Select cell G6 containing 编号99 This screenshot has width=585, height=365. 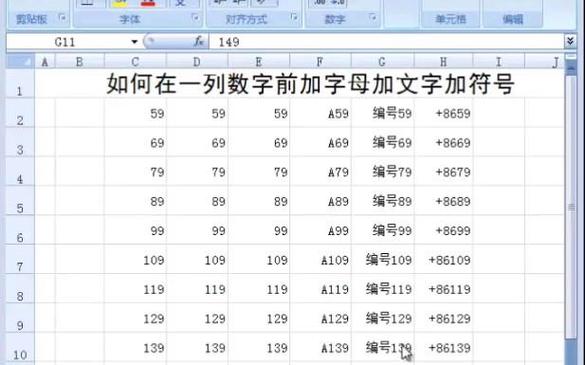pos(382,230)
